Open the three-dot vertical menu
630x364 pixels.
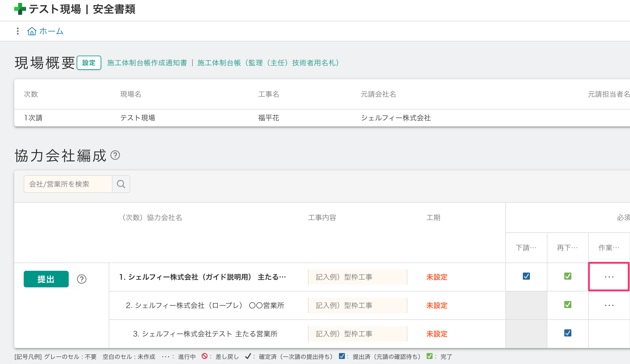click(x=18, y=31)
